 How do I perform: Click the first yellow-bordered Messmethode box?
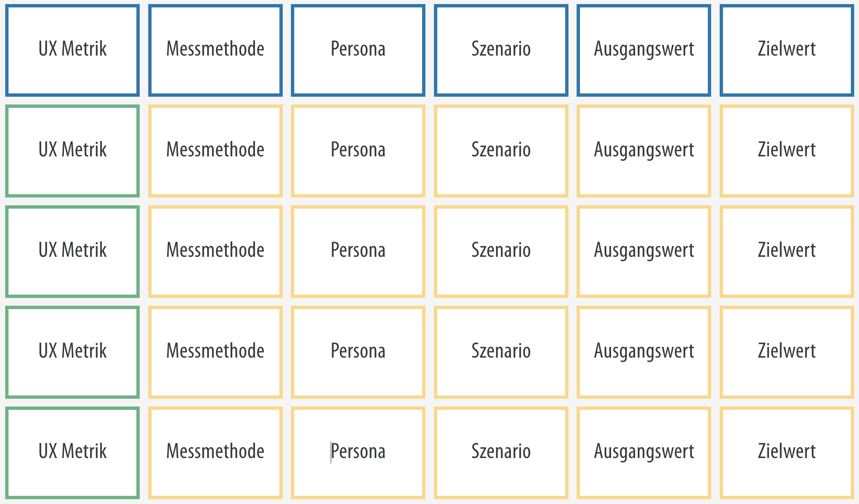point(215,151)
